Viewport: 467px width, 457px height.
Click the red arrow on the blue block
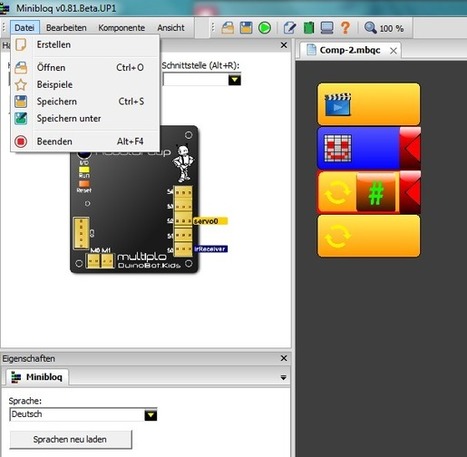pyautogui.click(x=410, y=148)
